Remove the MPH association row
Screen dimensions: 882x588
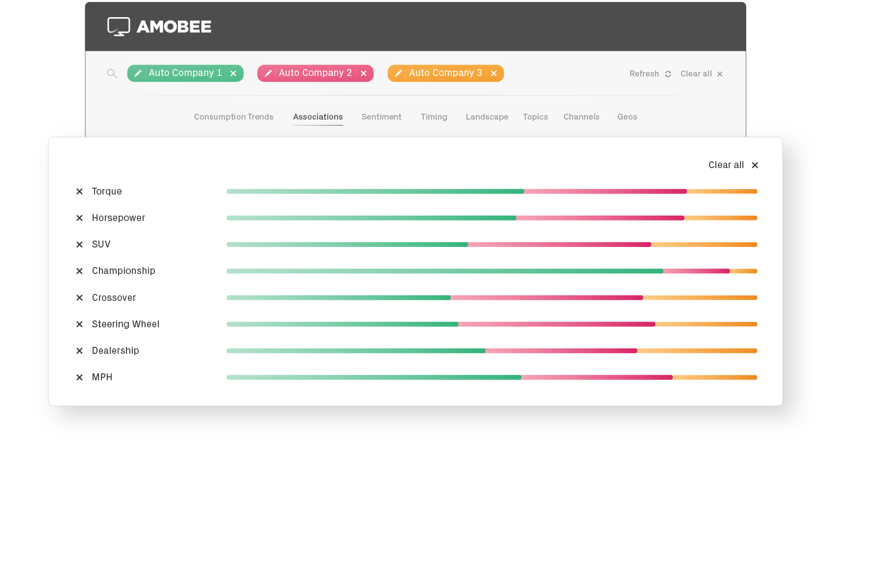click(x=79, y=377)
